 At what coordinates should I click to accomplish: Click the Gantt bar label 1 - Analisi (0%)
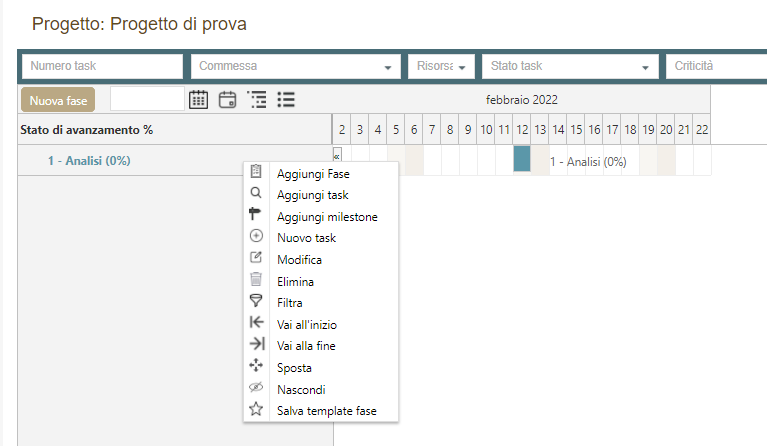588,162
